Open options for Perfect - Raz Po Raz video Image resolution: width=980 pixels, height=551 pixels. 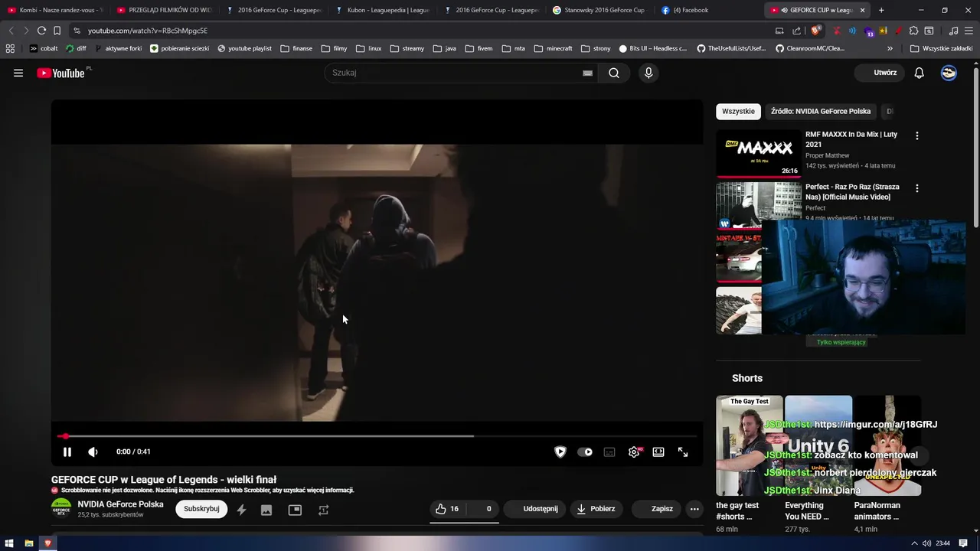click(917, 188)
